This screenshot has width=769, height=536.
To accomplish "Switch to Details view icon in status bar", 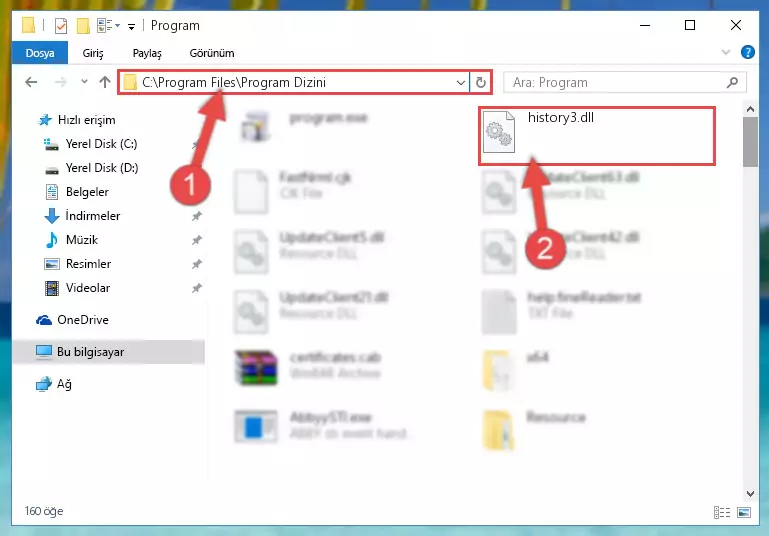I will (721, 512).
